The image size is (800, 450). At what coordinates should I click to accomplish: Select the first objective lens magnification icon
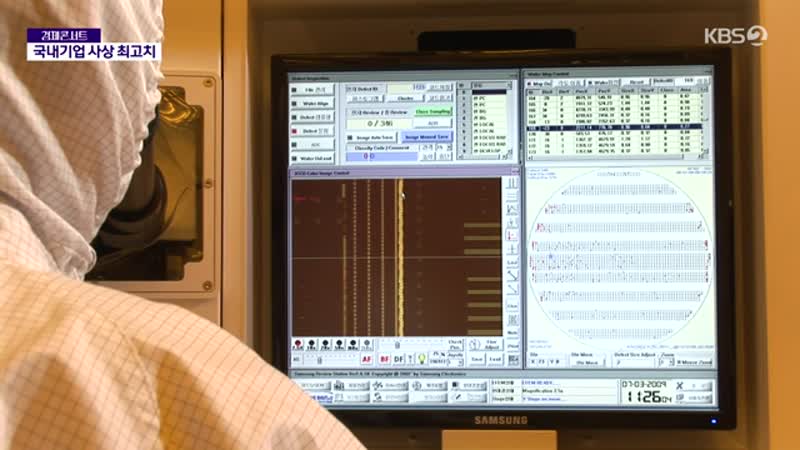(299, 343)
